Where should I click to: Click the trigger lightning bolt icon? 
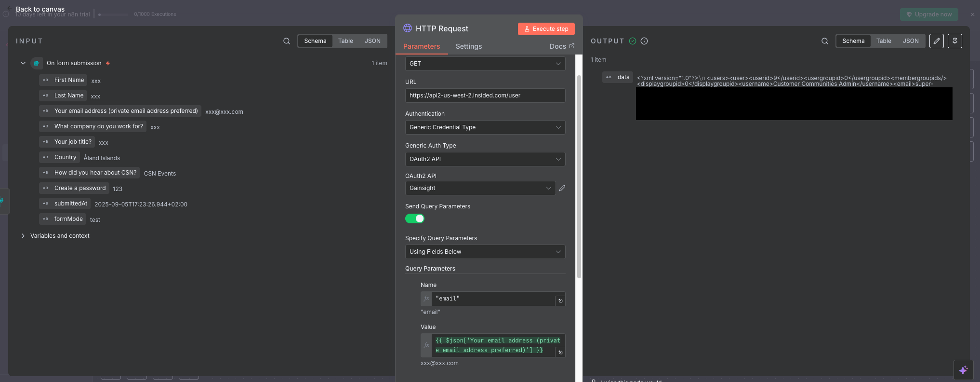coord(108,63)
